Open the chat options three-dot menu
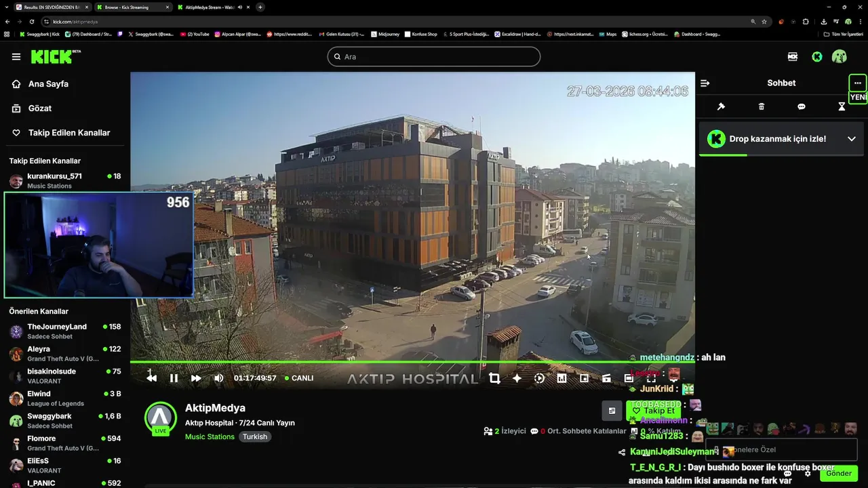 click(x=858, y=83)
